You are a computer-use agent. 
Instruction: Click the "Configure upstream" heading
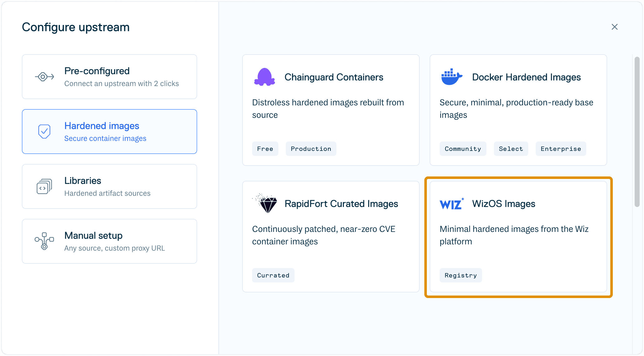(x=76, y=27)
